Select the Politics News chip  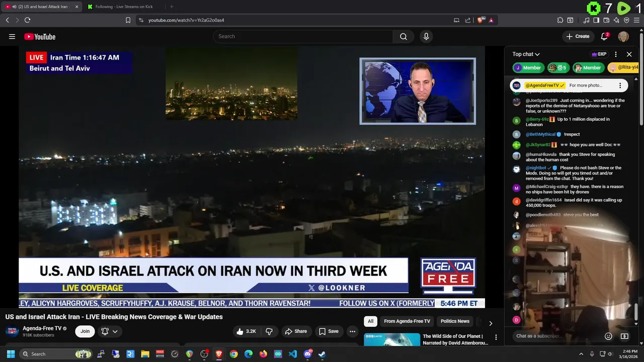(x=455, y=321)
